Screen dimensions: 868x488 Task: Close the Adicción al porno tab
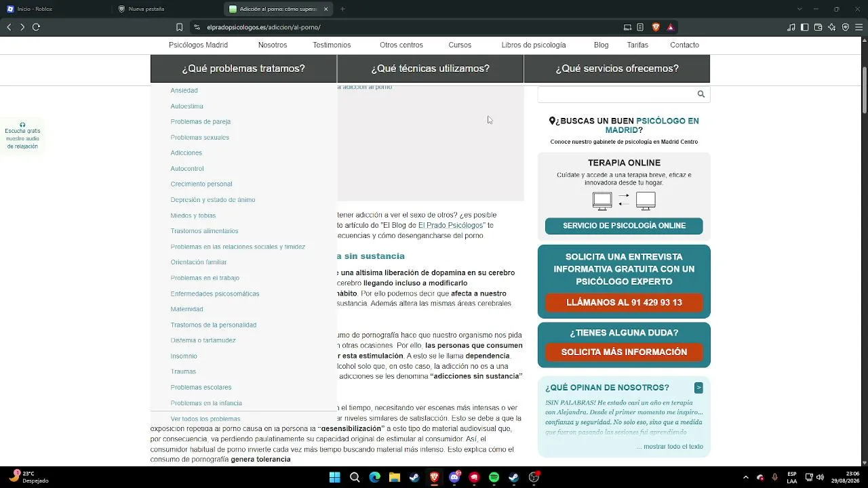point(326,9)
